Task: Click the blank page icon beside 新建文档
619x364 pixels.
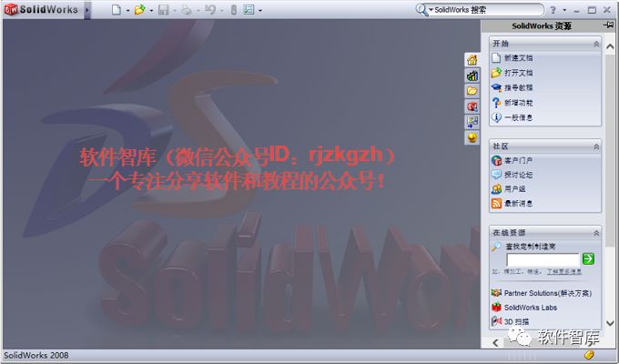Action: 496,58
